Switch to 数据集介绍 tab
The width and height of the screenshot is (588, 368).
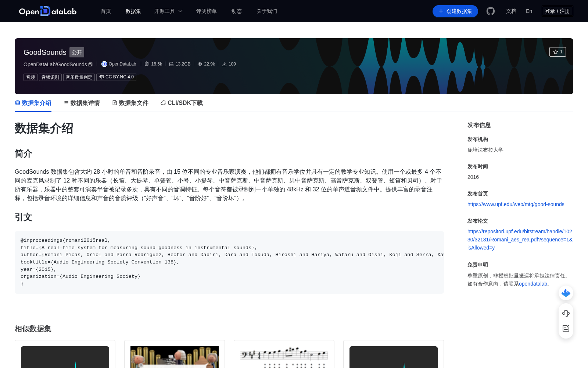click(x=33, y=103)
